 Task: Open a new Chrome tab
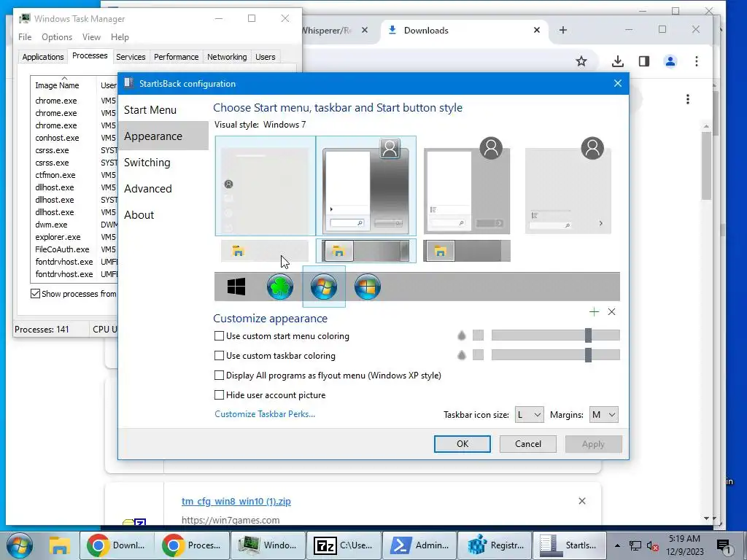(563, 30)
